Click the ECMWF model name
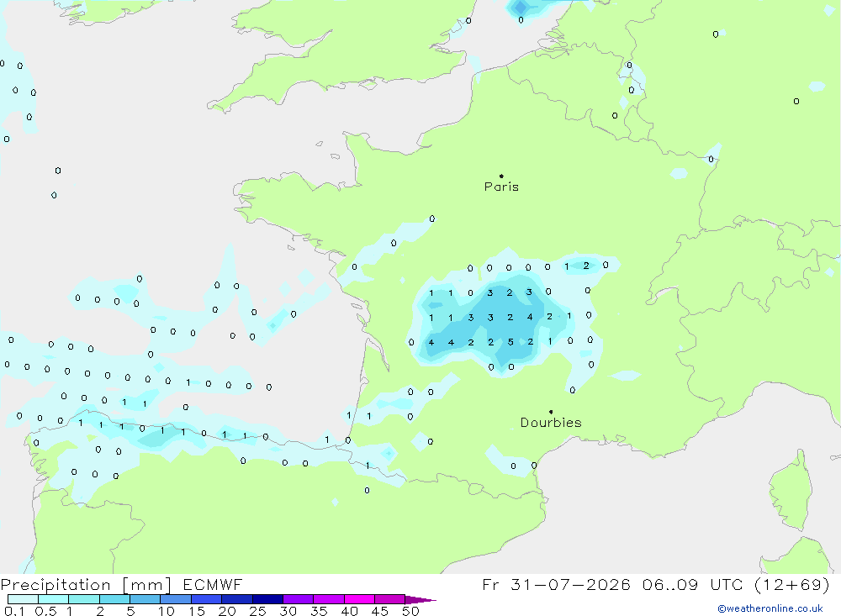The image size is (841, 616). tap(213, 585)
